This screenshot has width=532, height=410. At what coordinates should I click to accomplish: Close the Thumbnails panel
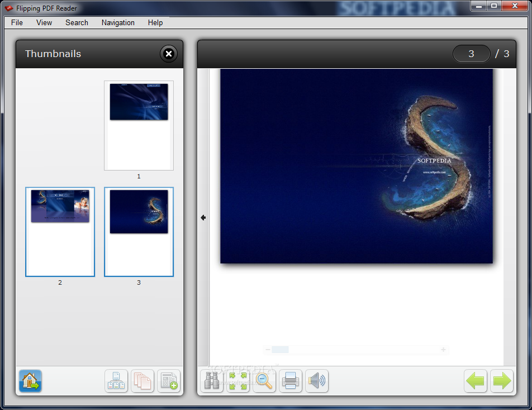(169, 54)
